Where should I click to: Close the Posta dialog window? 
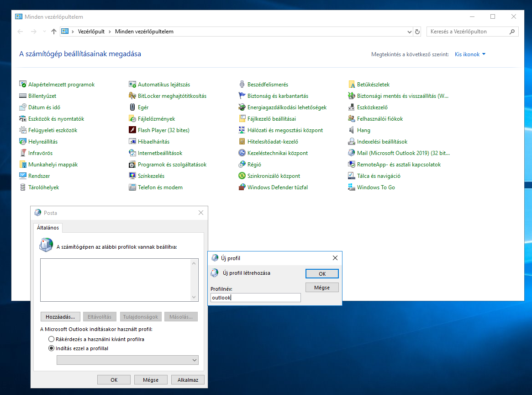pyautogui.click(x=201, y=213)
